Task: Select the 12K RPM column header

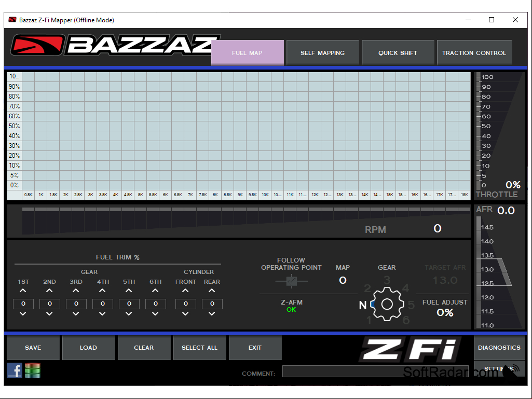Action: (x=315, y=195)
